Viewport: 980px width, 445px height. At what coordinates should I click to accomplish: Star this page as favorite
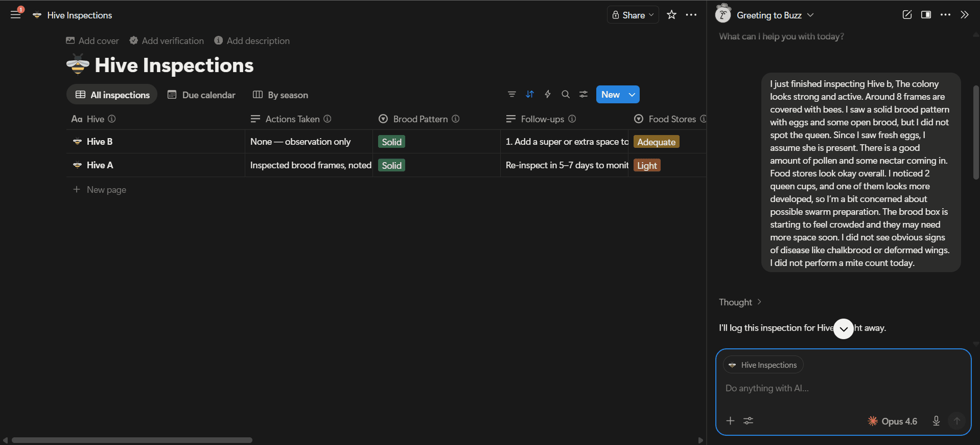(671, 15)
